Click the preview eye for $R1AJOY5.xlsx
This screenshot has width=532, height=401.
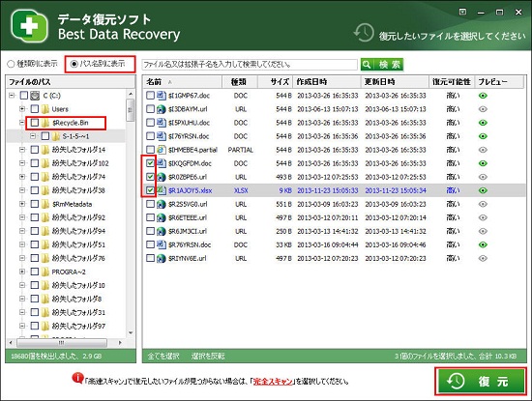(x=483, y=190)
